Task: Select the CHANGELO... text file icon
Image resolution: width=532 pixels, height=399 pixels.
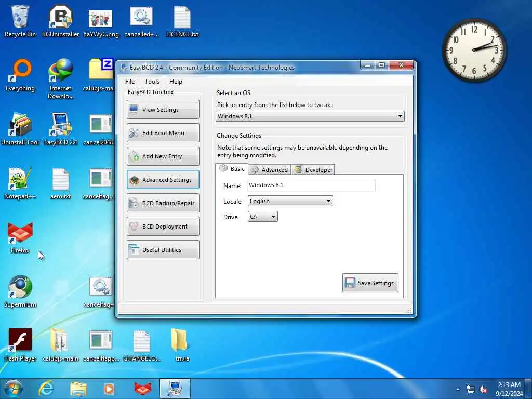Action: pos(141,345)
